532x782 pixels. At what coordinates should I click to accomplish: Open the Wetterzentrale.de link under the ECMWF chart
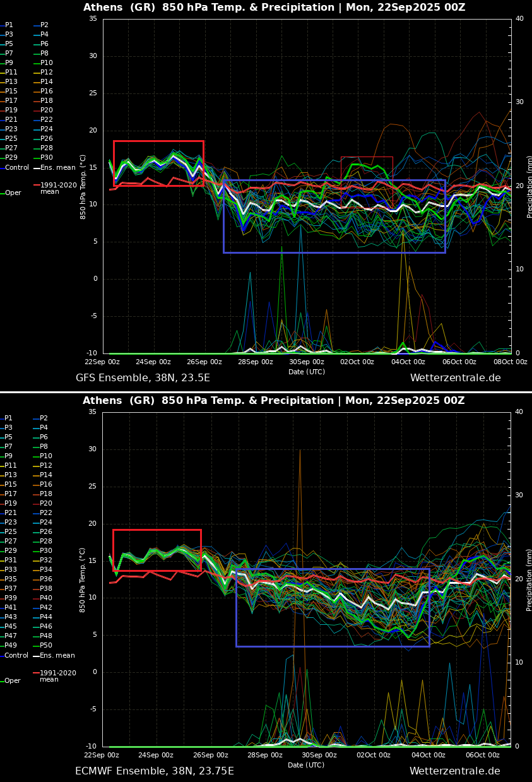click(454, 771)
